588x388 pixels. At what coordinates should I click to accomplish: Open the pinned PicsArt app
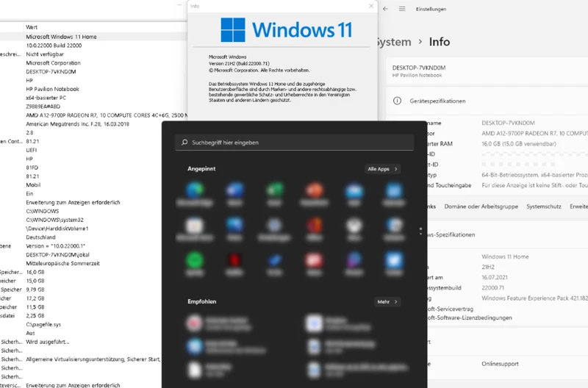click(x=354, y=264)
